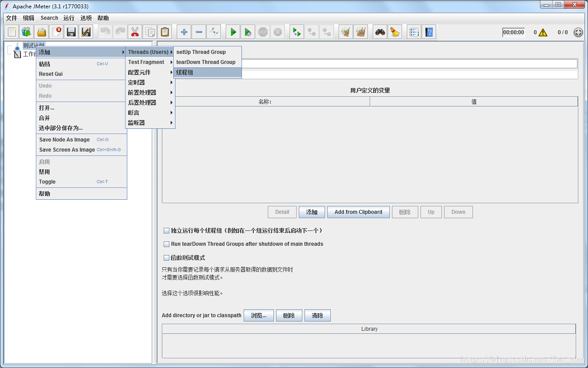The width and height of the screenshot is (588, 368).
Task: Click the Clear All double broom icon
Action: (360, 32)
